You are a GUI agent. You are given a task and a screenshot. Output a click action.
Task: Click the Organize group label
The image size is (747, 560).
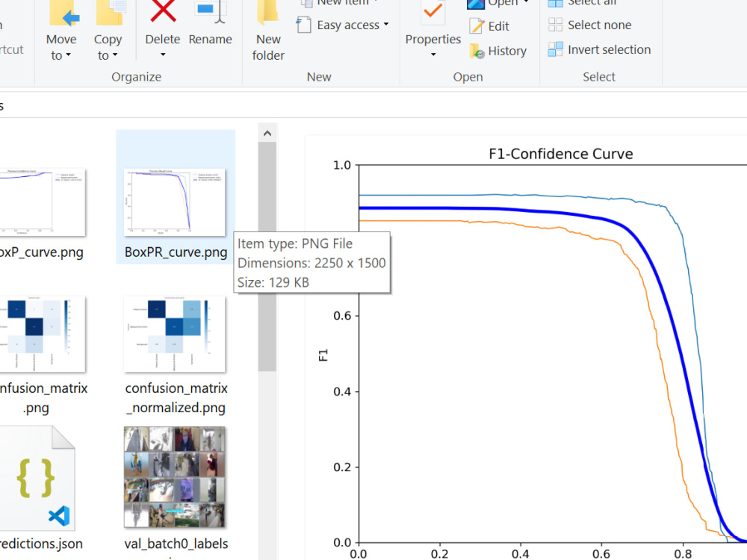(136, 77)
